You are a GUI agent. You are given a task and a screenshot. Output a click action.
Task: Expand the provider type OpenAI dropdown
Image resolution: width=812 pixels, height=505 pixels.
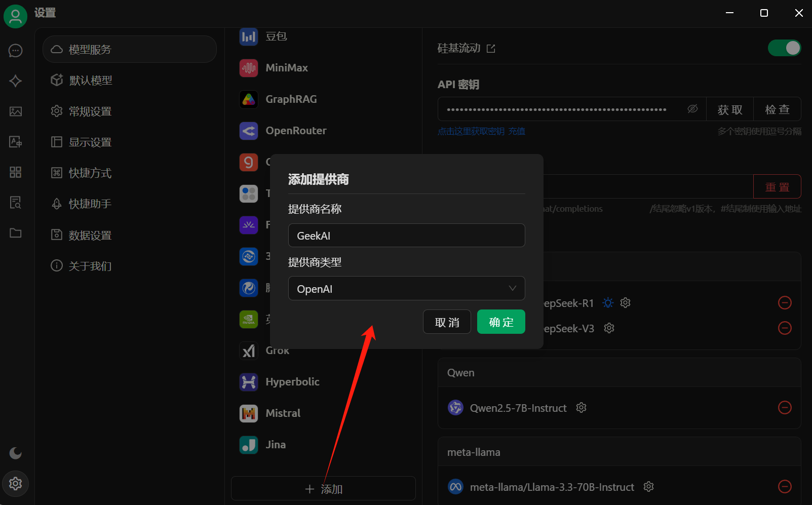click(407, 289)
